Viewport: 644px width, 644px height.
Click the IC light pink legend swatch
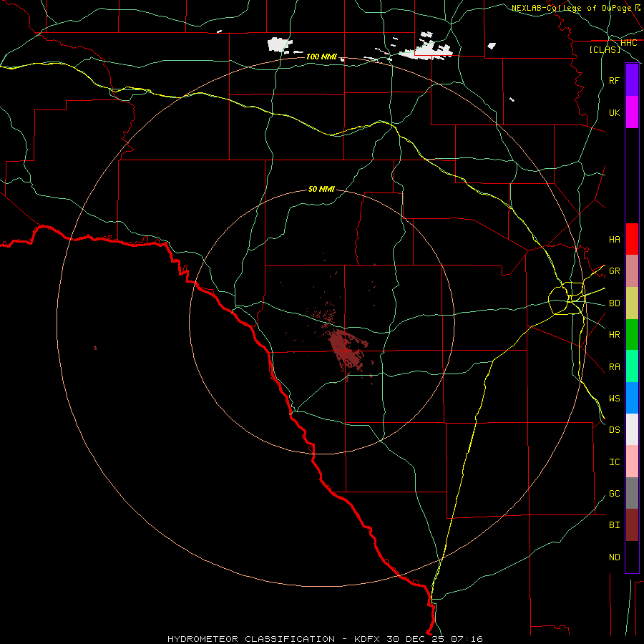632,462
